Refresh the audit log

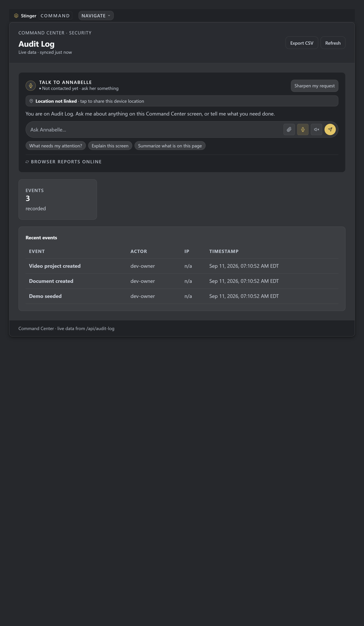pos(333,43)
